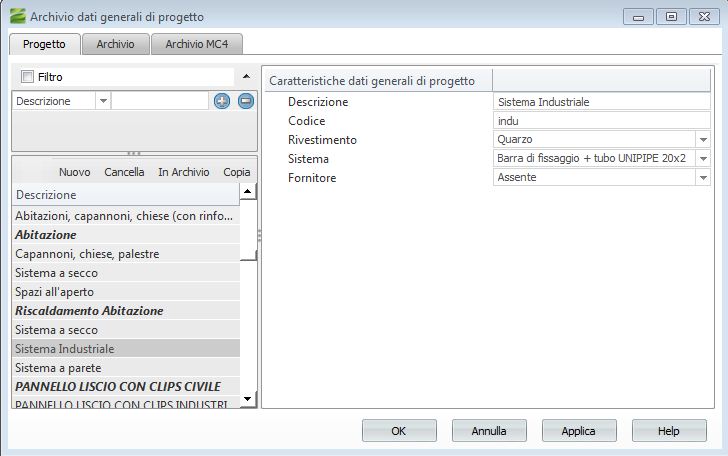Switch to the Progetto tab

44,44
